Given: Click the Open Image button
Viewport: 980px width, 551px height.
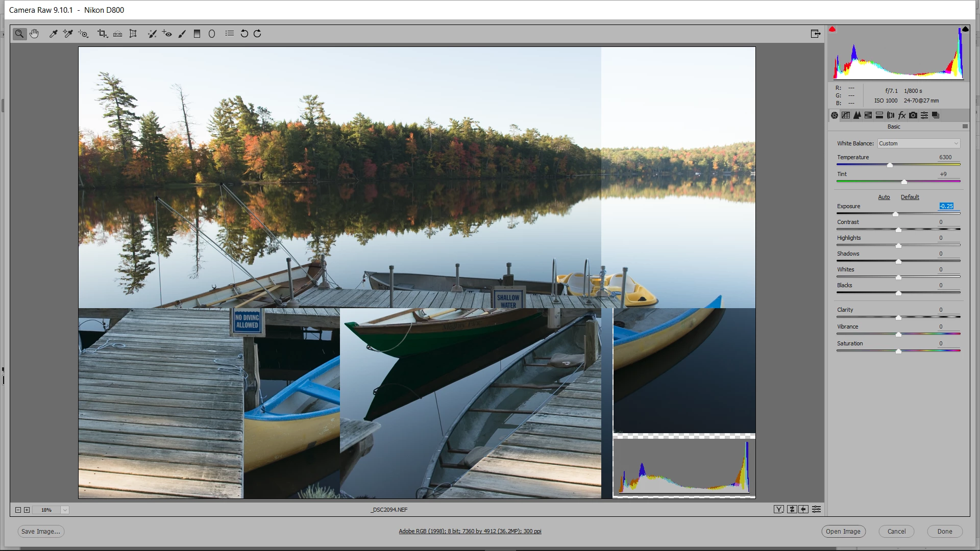Looking at the screenshot, I should click(843, 531).
